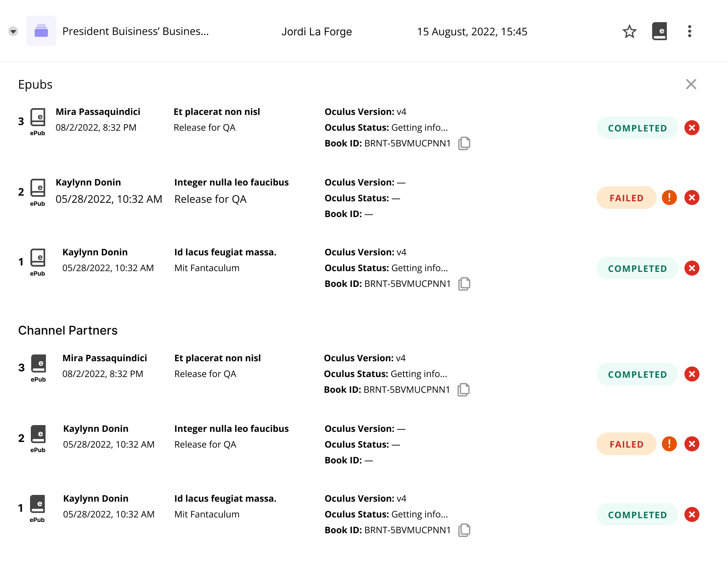Close the Epubs panel
The image size is (728, 561).
(691, 84)
